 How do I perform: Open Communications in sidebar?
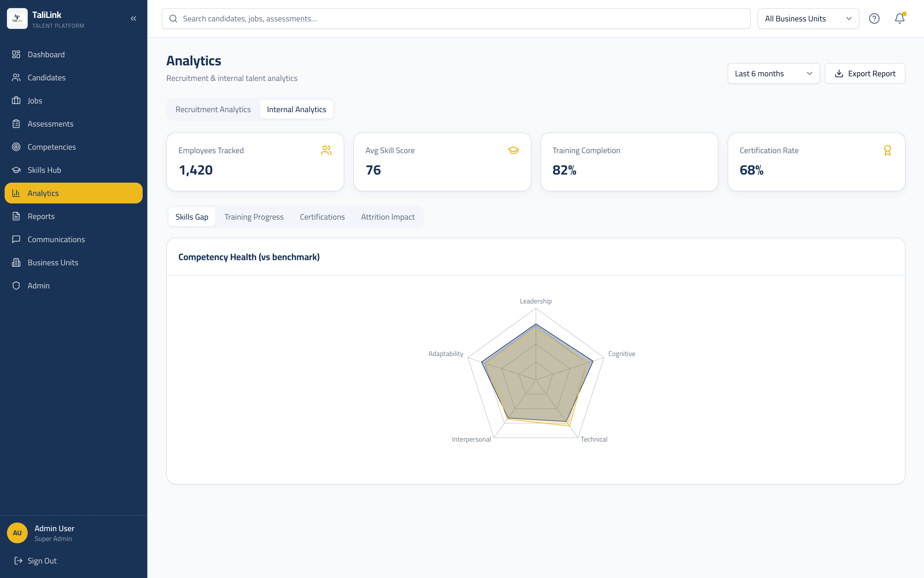pyautogui.click(x=74, y=239)
